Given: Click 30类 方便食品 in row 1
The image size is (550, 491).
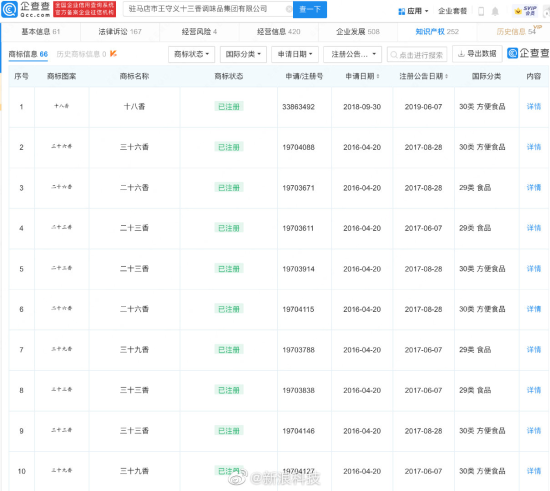Looking at the screenshot, I should (482, 107).
